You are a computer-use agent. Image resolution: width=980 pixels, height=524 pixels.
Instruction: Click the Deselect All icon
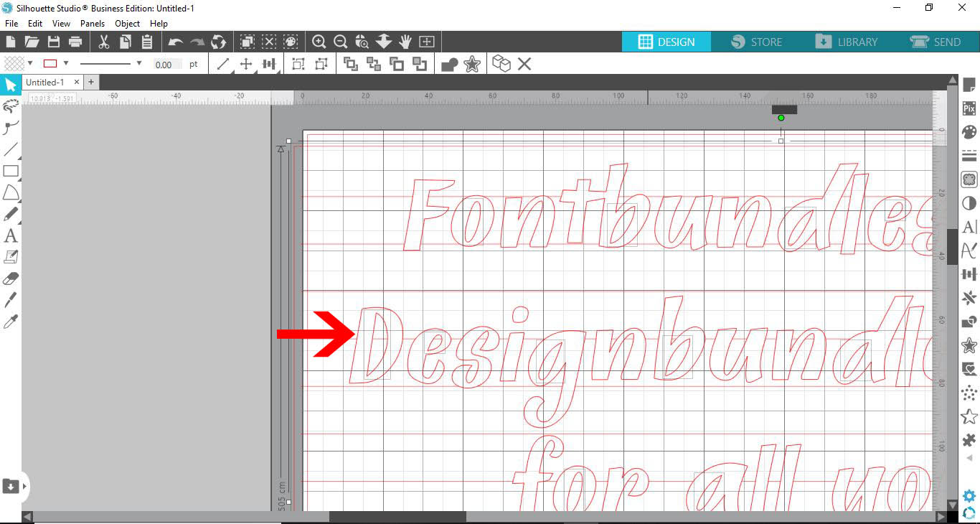(x=269, y=42)
